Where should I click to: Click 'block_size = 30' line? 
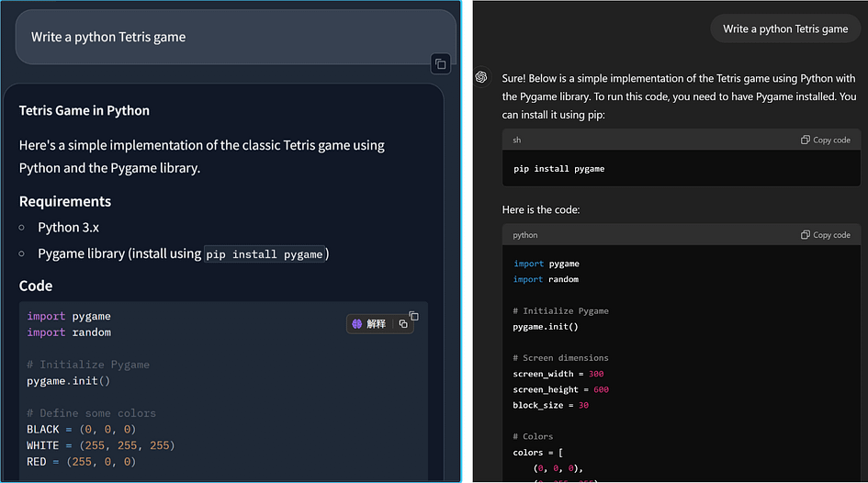pyautogui.click(x=550, y=405)
